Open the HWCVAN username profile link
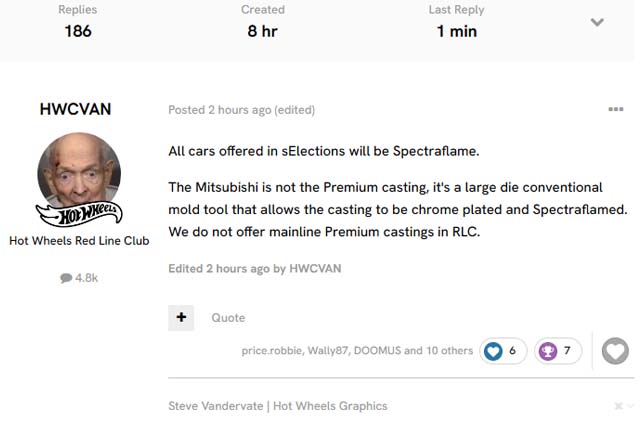The image size is (640, 427). pyautogui.click(x=75, y=109)
